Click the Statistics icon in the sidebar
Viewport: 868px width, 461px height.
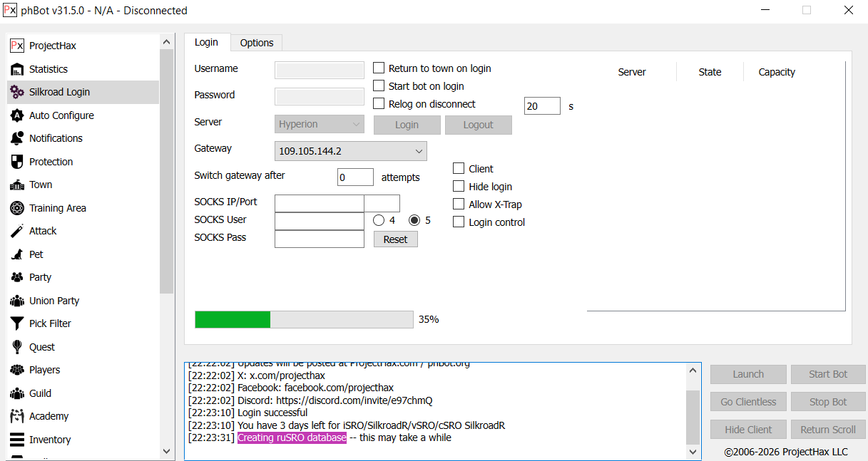pyautogui.click(x=17, y=69)
